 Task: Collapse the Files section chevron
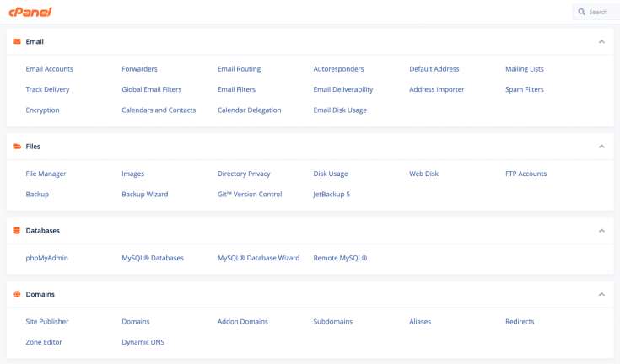(x=601, y=147)
